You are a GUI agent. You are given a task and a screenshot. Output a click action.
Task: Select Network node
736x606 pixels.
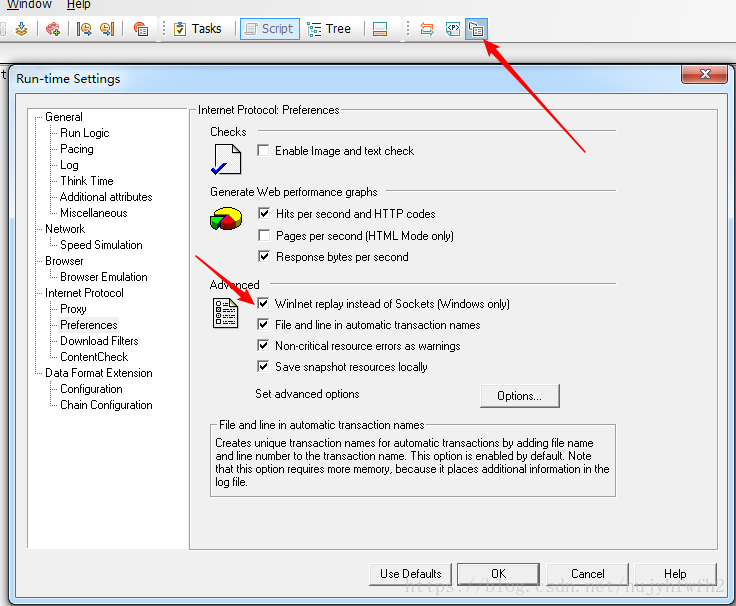click(x=65, y=229)
